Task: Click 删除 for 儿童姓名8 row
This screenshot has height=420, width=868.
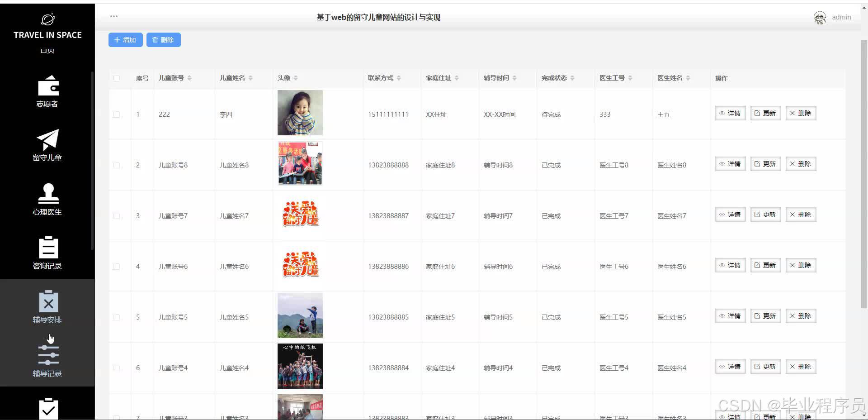Action: pyautogui.click(x=801, y=164)
